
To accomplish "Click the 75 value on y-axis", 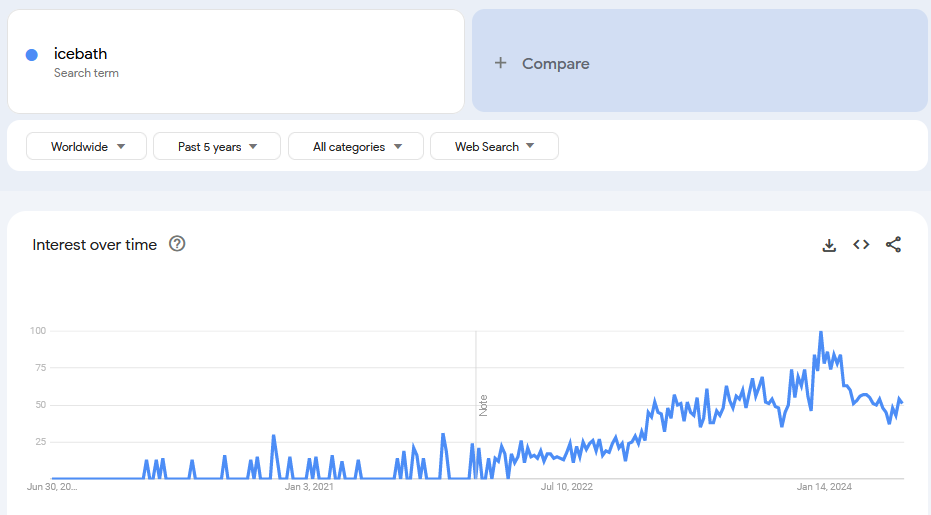I will [x=40, y=368].
